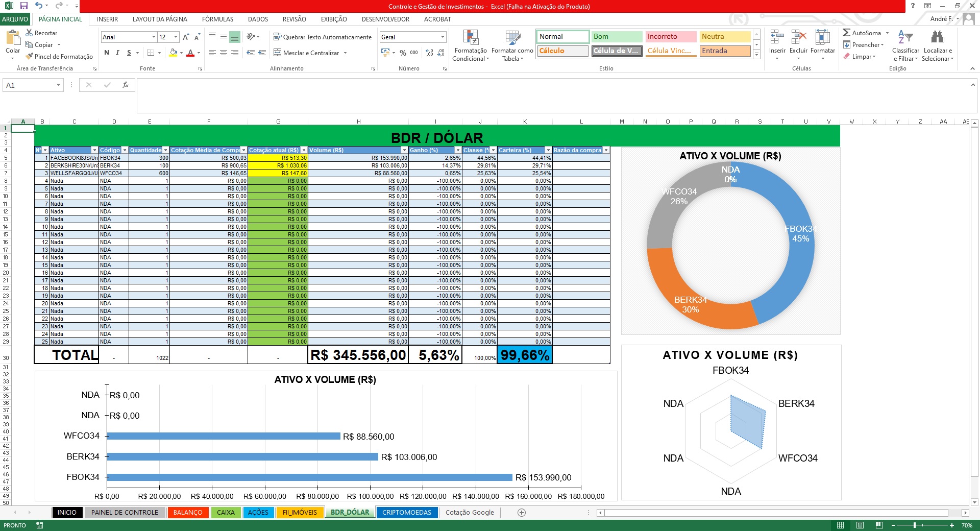
Task: Open the PAINEL DE CONTROLE sheet tab
Action: [x=125, y=512]
